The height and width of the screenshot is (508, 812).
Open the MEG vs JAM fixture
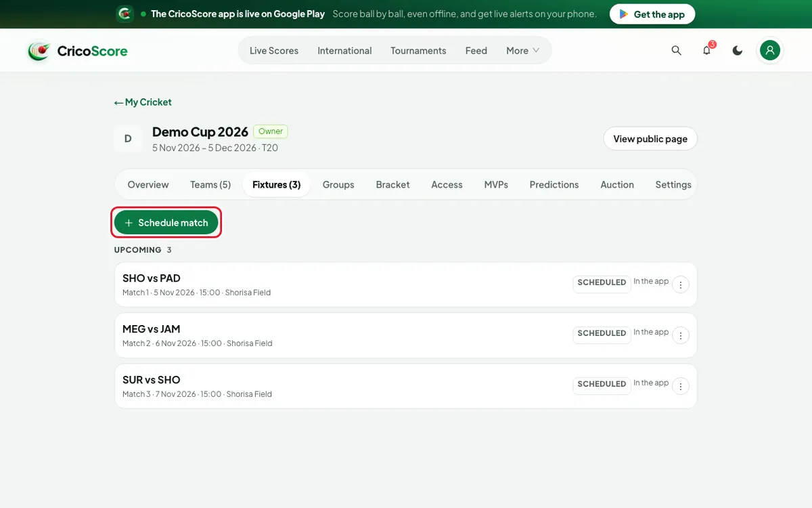coord(405,335)
